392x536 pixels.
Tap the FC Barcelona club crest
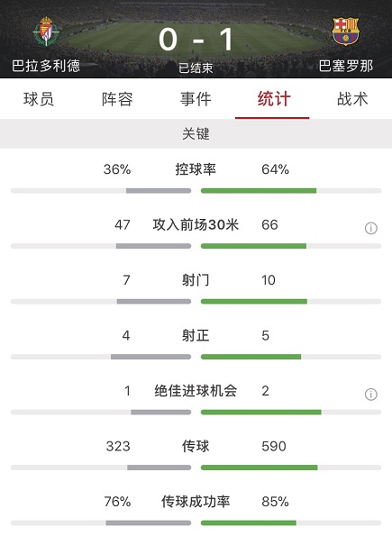(x=345, y=32)
